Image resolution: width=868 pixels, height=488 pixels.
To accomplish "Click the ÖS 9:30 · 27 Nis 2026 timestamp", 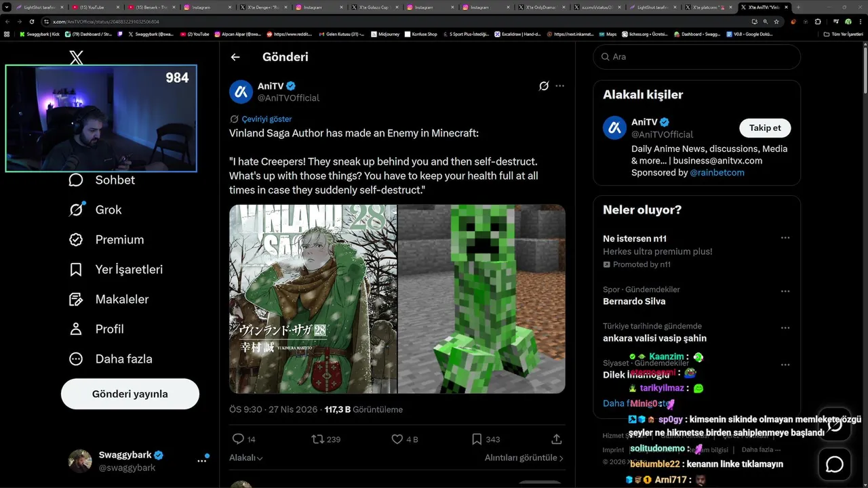I will 273,409.
